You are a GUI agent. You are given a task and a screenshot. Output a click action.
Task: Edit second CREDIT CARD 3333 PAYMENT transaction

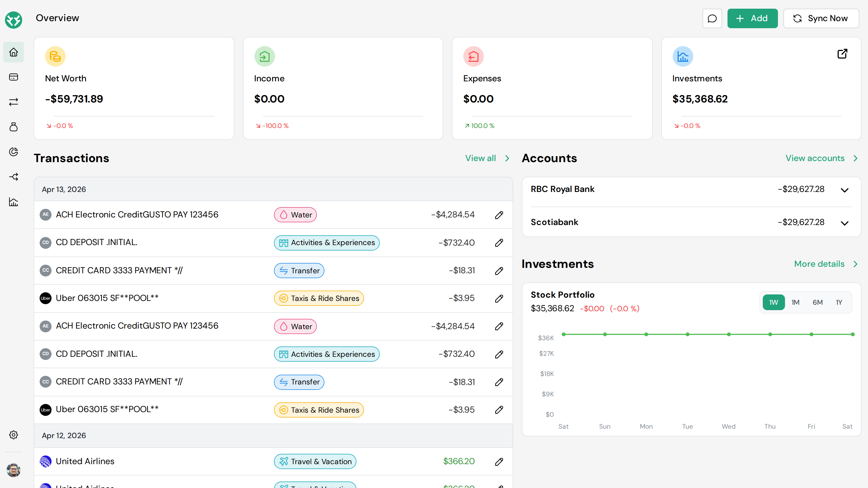click(499, 382)
